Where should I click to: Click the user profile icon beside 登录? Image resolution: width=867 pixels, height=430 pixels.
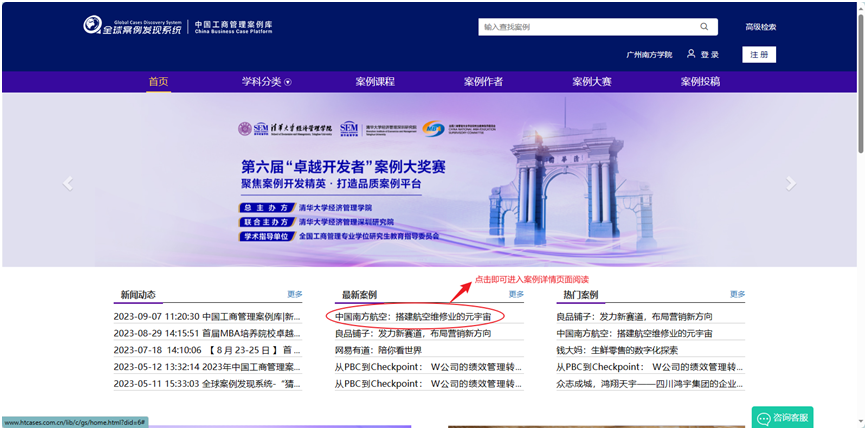click(691, 54)
